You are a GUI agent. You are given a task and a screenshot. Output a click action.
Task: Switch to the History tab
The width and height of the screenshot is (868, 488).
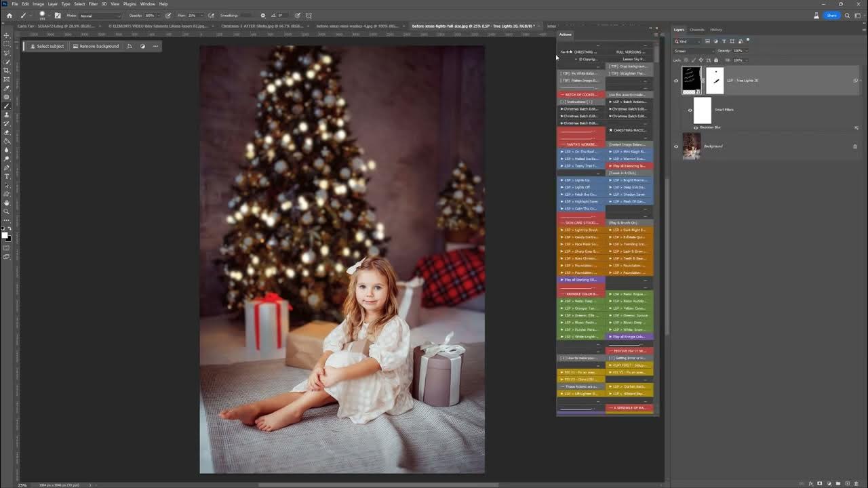(x=716, y=30)
